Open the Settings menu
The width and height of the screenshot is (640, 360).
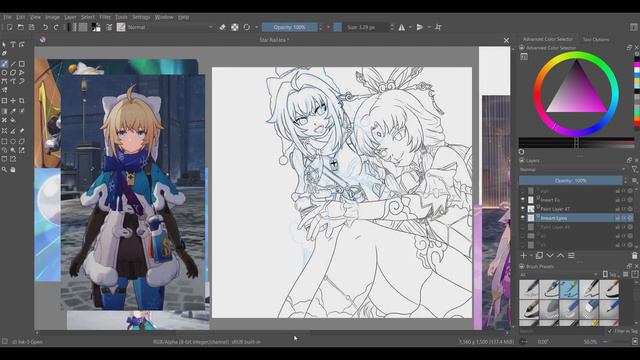141,17
